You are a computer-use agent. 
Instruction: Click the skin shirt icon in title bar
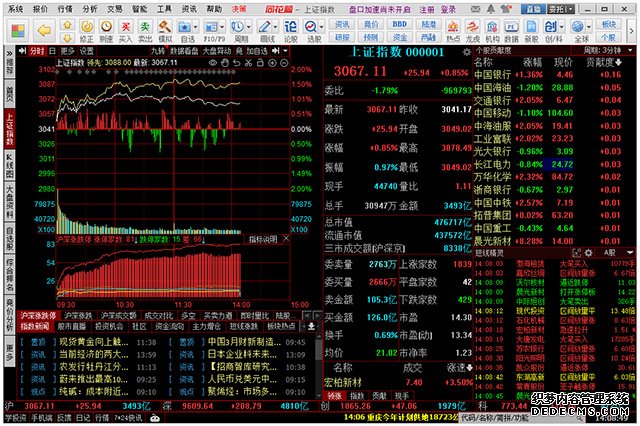click(x=507, y=9)
